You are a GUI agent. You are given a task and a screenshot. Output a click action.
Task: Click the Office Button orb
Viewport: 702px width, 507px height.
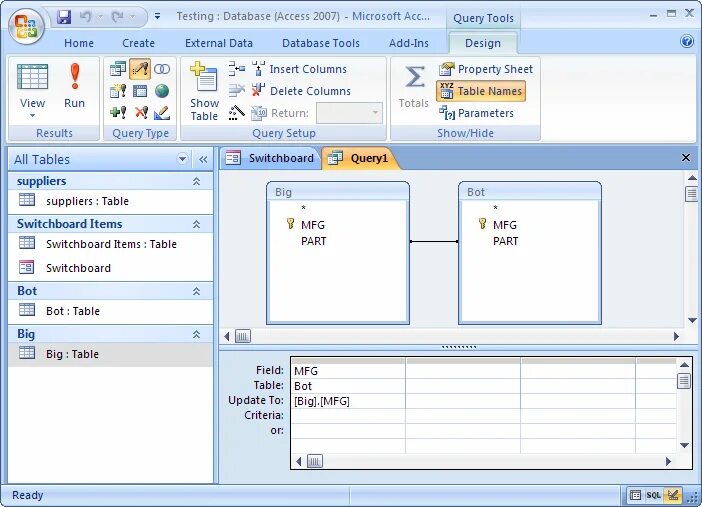coord(26,26)
